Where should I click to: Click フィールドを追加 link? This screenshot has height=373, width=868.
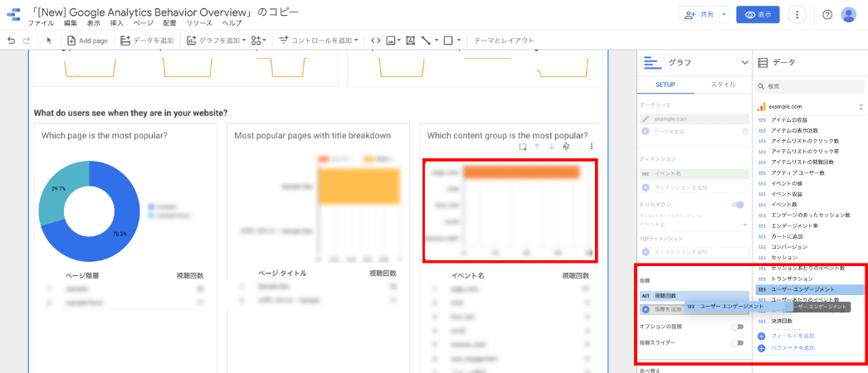pos(792,336)
